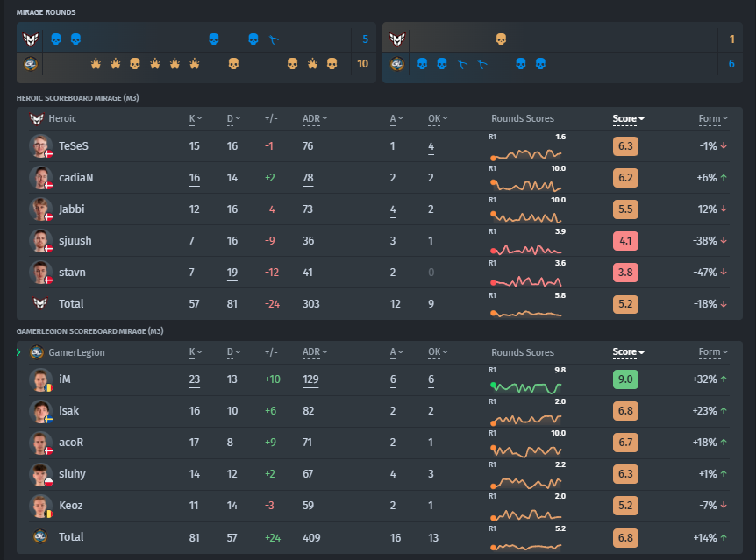Click iM's green rounds scores sparkline
Image resolution: width=756 pixels, height=560 pixels.
pyautogui.click(x=526, y=387)
